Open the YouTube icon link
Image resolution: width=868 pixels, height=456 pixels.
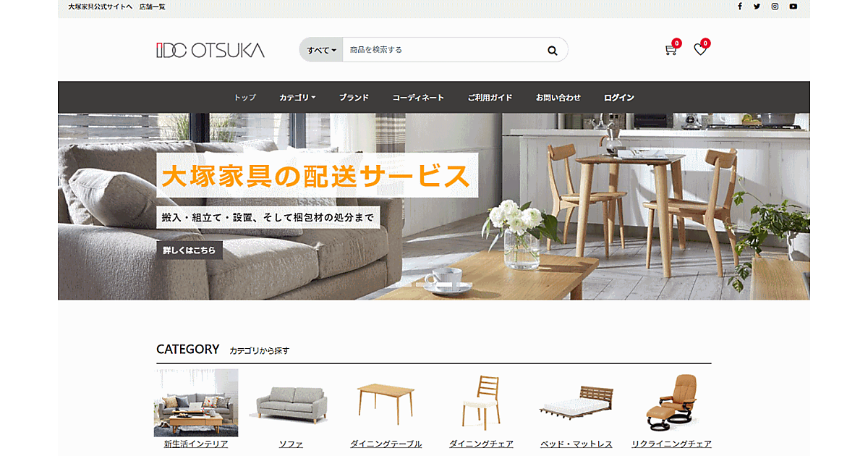pos(793,7)
